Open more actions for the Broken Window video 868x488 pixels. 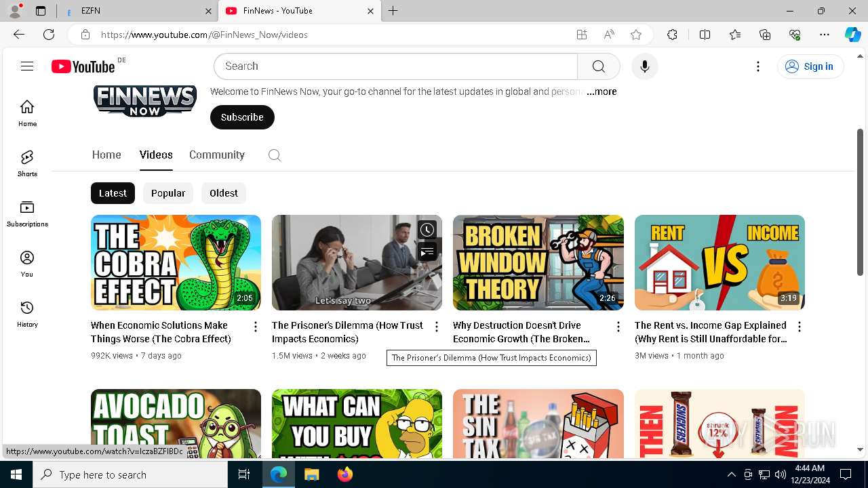coord(618,327)
